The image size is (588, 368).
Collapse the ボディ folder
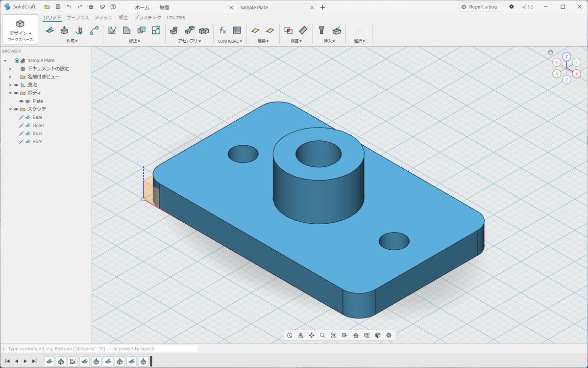click(x=10, y=93)
